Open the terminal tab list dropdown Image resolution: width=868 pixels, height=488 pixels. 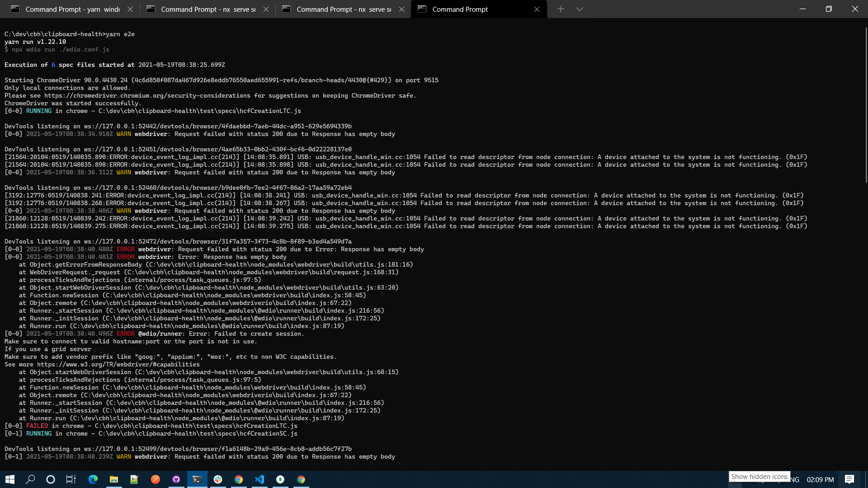(580, 9)
